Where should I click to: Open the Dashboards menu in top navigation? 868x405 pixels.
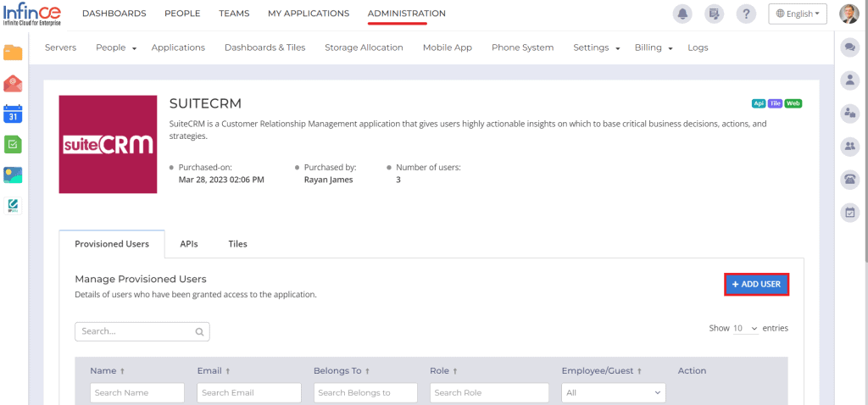coord(114,14)
